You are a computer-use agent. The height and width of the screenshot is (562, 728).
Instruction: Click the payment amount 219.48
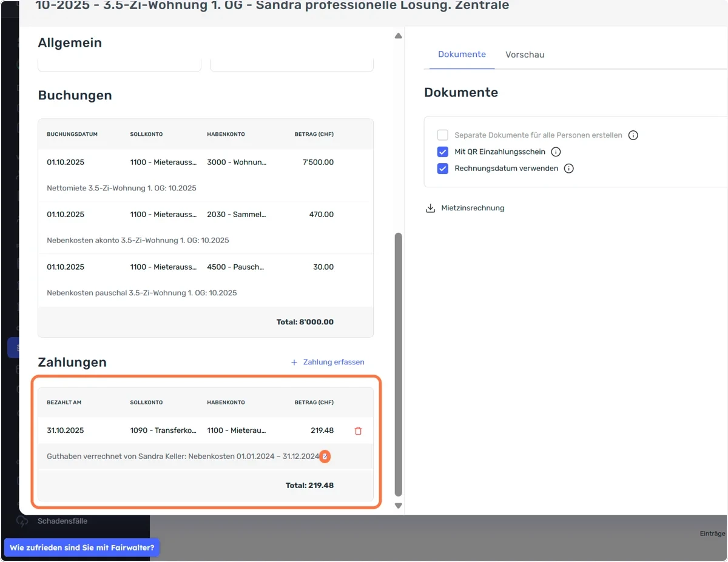click(x=321, y=431)
